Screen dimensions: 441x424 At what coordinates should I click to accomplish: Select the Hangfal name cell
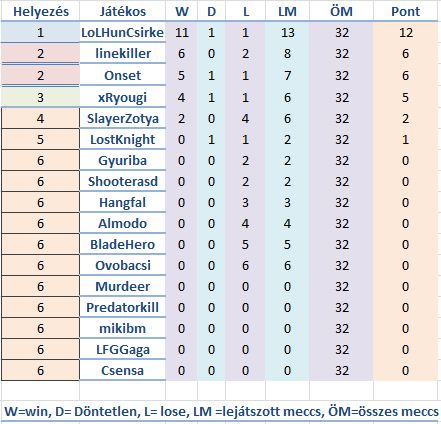122,203
